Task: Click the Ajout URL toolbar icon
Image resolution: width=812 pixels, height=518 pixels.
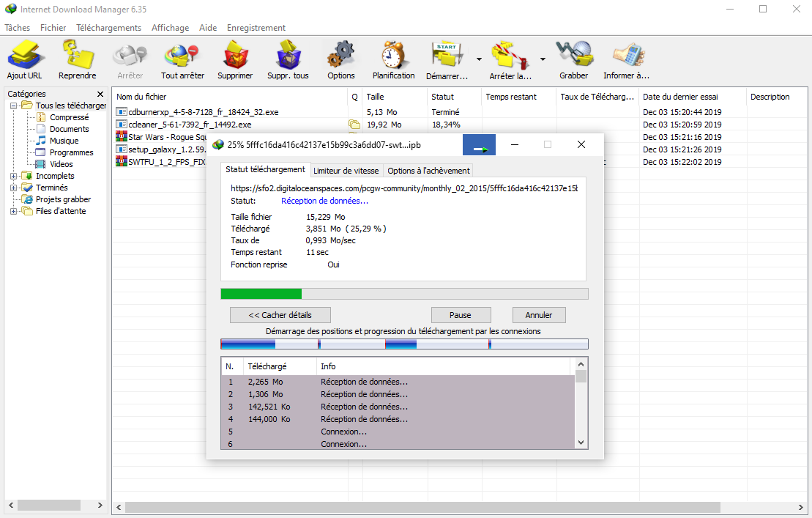Action: click(x=24, y=54)
